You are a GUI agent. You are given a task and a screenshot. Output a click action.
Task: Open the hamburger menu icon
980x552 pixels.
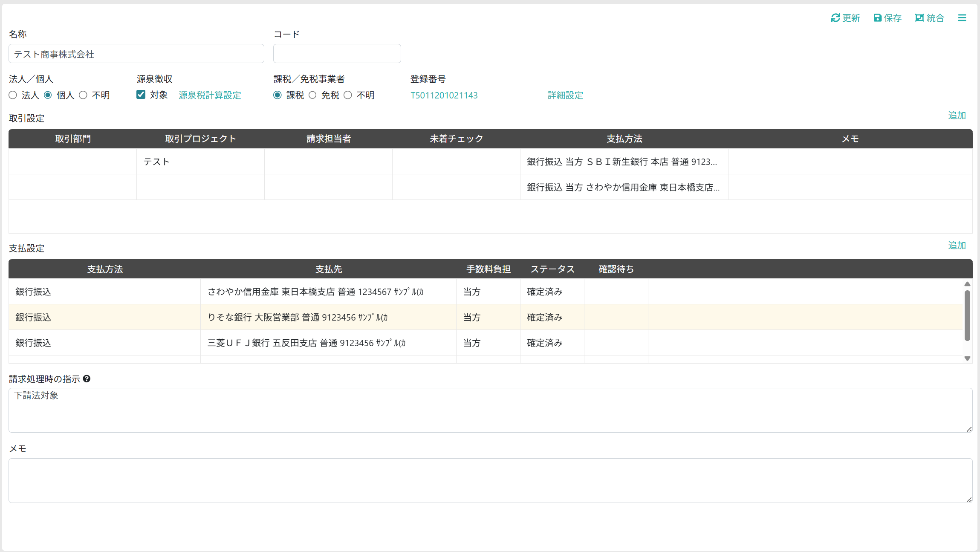coord(962,18)
